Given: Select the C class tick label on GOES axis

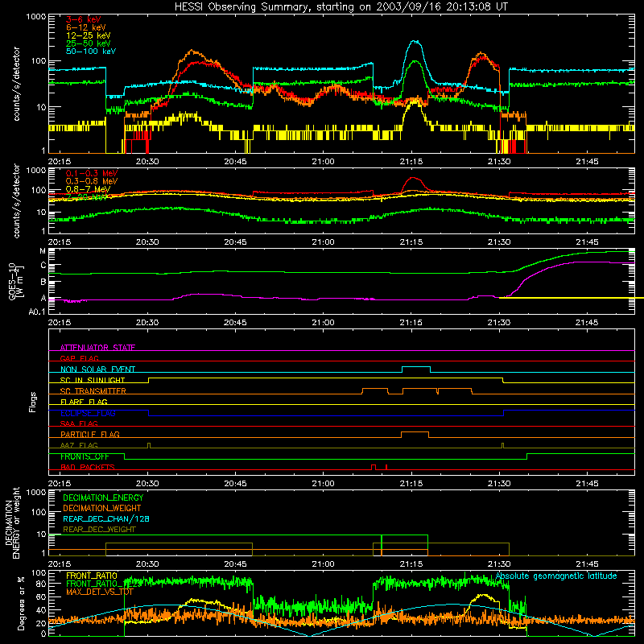Looking at the screenshot, I should coord(43,266).
